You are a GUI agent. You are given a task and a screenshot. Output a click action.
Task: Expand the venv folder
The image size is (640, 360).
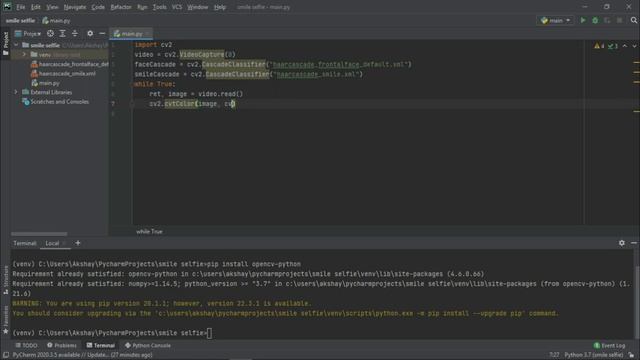click(24, 54)
